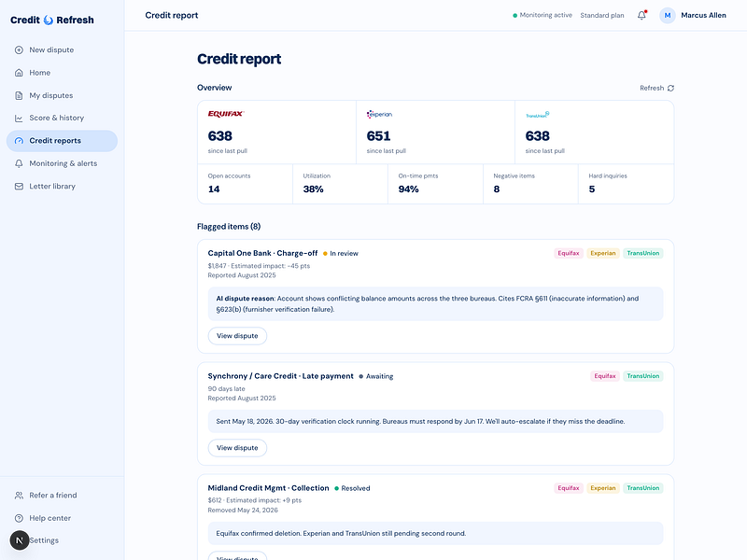
Task: Click the Negative items 8 stat
Action: (530, 184)
